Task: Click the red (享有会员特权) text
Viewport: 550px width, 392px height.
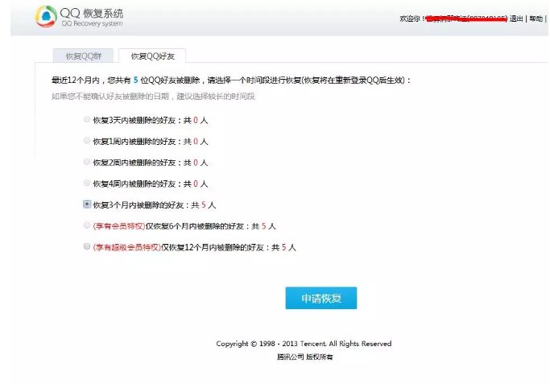Action: tap(119, 226)
